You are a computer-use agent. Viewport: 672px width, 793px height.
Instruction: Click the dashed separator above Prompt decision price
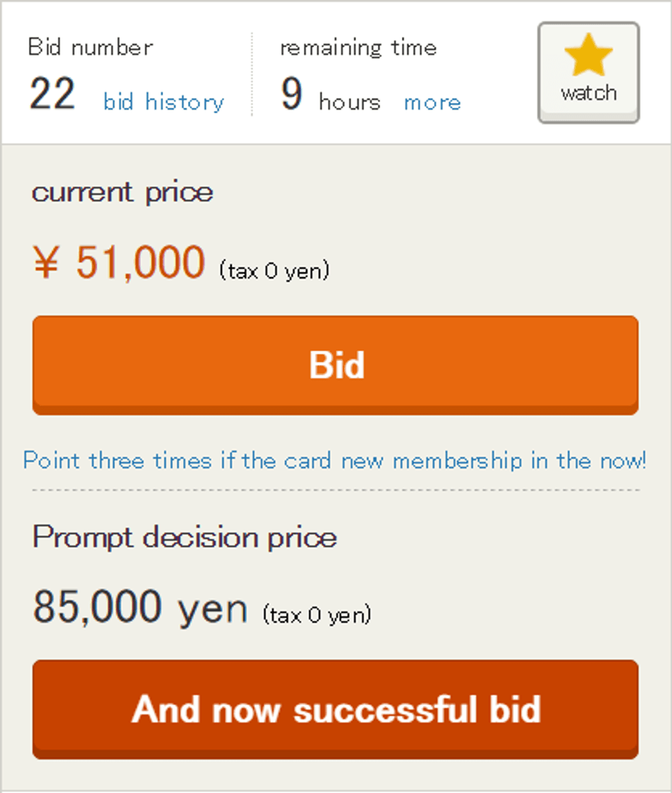click(x=335, y=490)
